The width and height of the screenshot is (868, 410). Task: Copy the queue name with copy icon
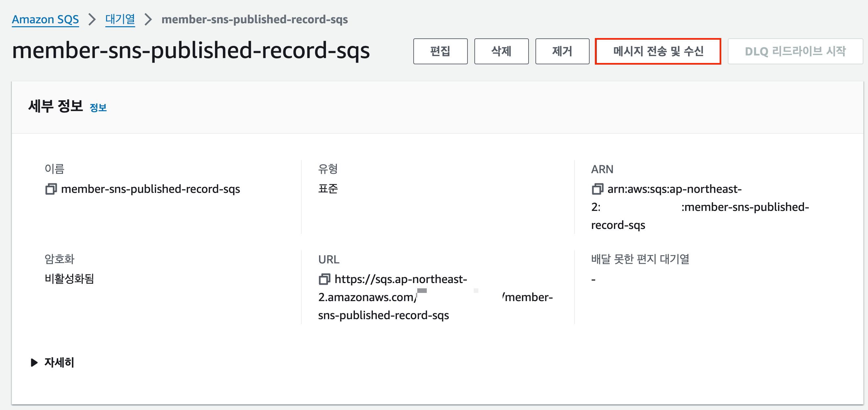click(51, 189)
